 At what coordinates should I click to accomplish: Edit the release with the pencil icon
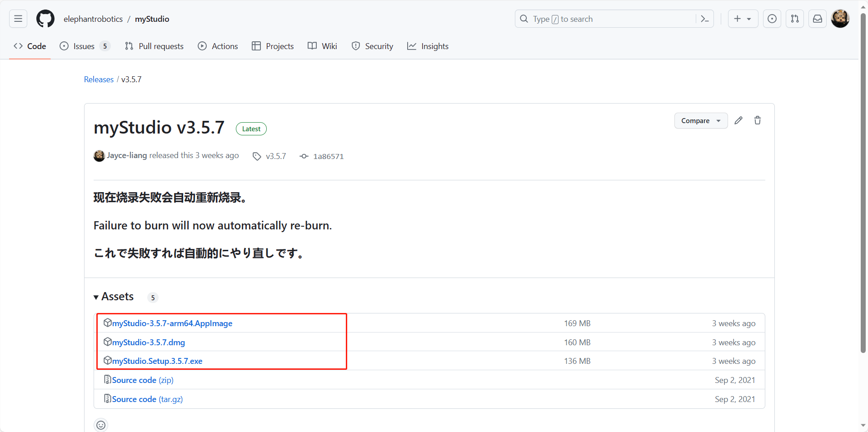(x=738, y=120)
